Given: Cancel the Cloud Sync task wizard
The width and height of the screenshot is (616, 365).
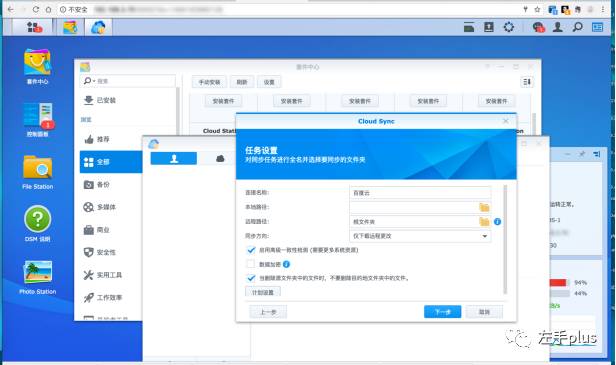Looking at the screenshot, I should click(484, 312).
